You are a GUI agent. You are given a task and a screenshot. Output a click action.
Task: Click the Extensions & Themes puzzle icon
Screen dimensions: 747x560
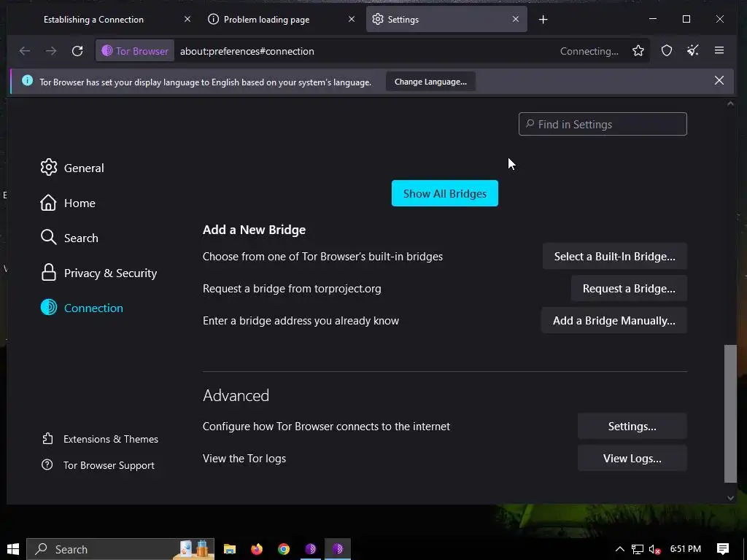[47, 438]
